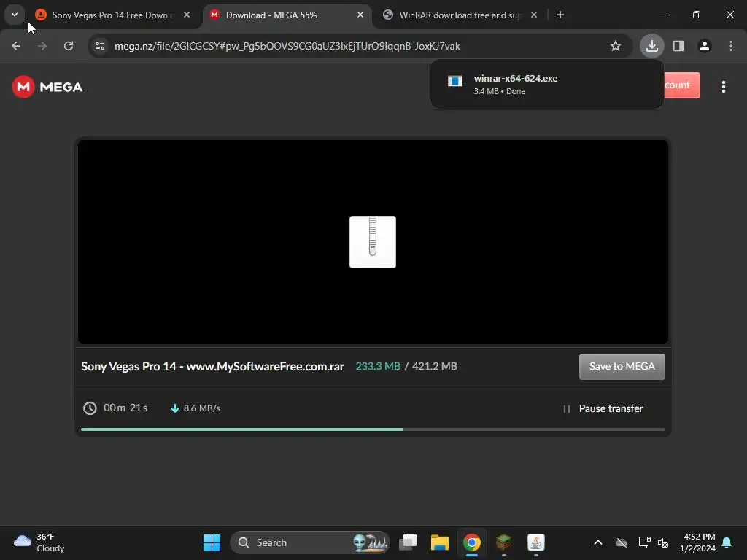Open Chrome three-dot settings menu
This screenshot has width=747, height=560.
pyautogui.click(x=731, y=46)
